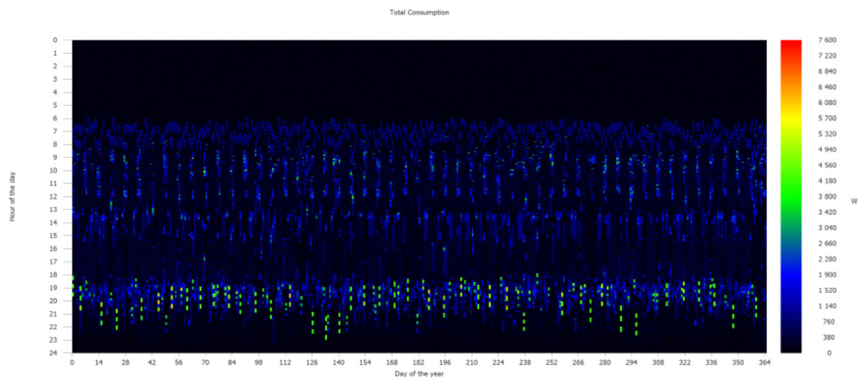Select day 14 tick on the x-axis
The width and height of the screenshot is (868, 384).
point(98,363)
